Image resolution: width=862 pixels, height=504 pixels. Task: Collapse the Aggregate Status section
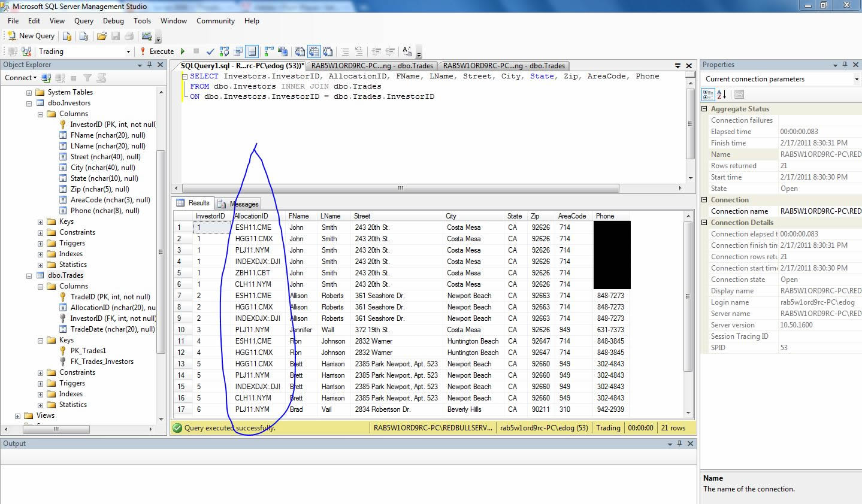point(705,109)
